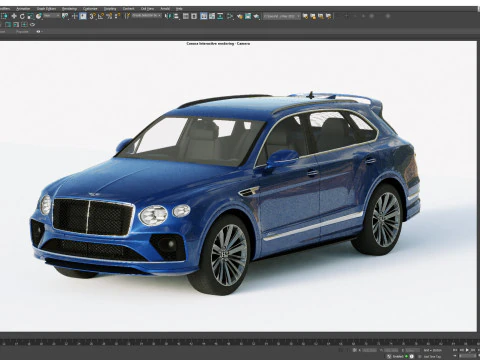Toggle the Ribbon display
This screenshot has height=360, width=480.
[204, 16]
